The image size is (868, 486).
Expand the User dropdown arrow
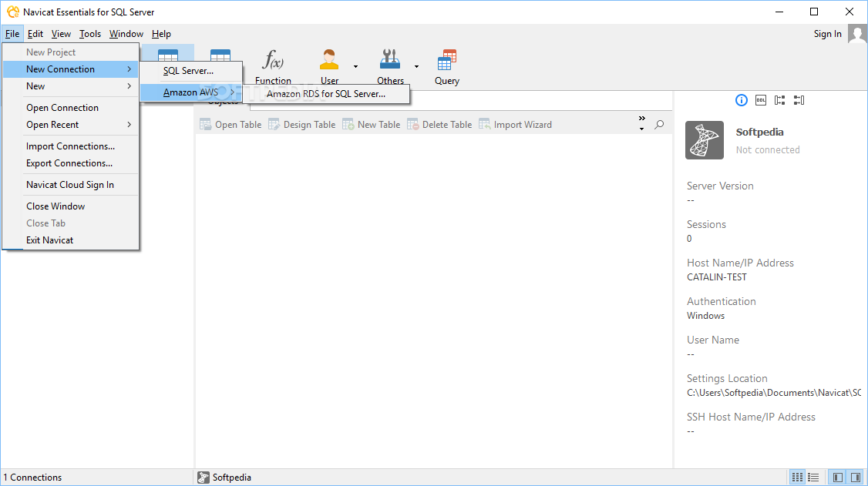(355, 67)
